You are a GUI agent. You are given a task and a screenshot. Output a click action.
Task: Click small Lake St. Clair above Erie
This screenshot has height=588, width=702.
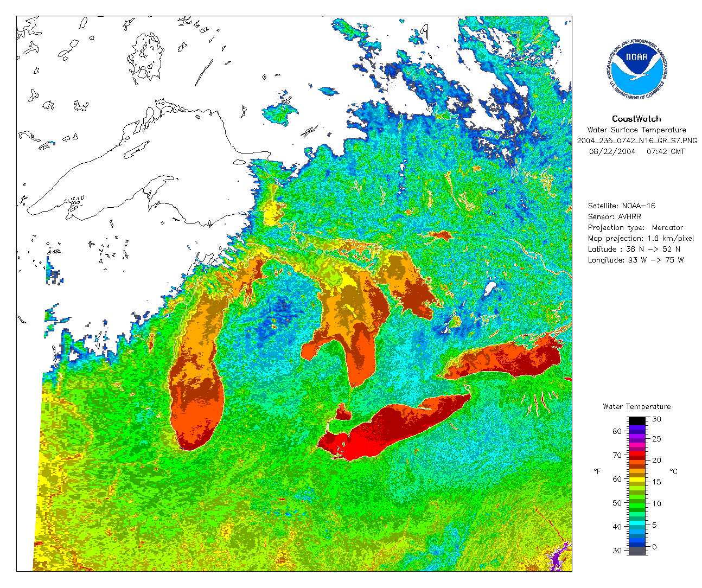click(x=343, y=413)
